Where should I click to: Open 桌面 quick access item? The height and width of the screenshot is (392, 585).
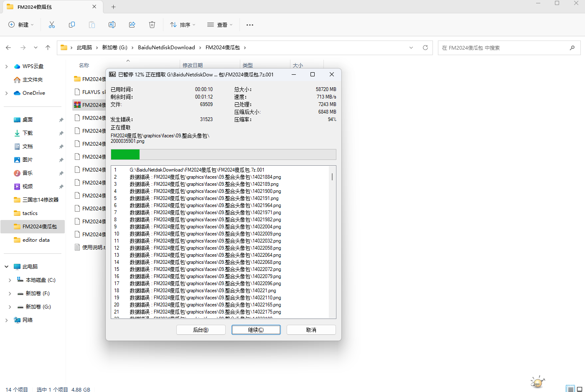[x=28, y=120]
